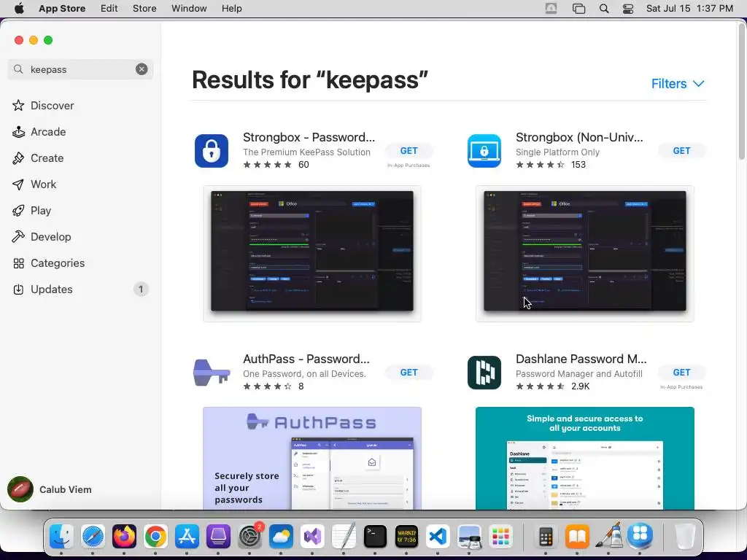Open the Calub Viem account
The height and width of the screenshot is (560, 747).
pos(50,489)
